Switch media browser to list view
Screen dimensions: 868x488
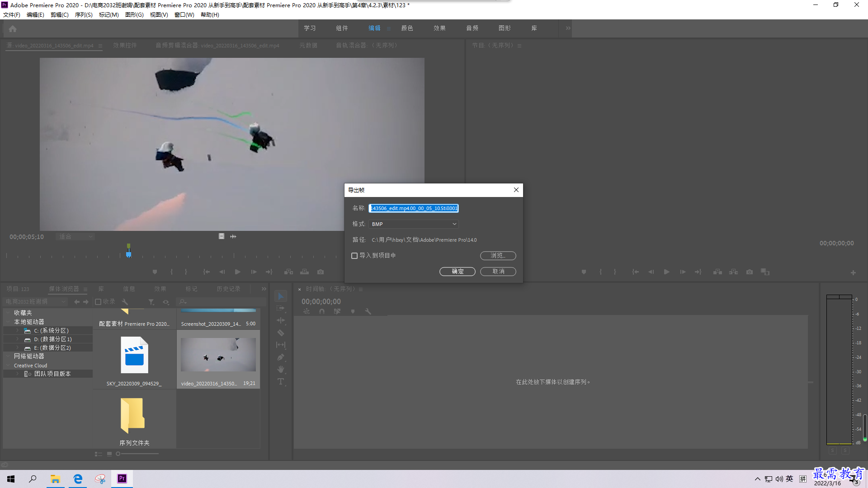[x=98, y=454]
